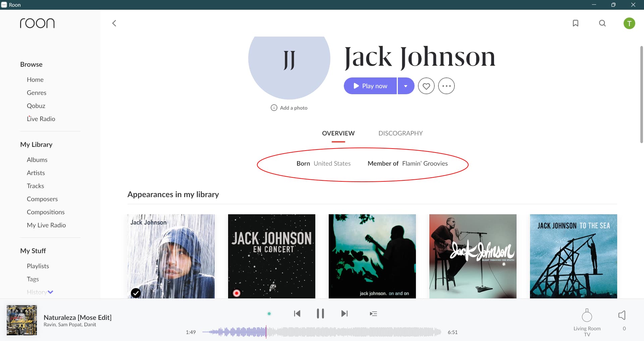Click the bookmark icon in top bar
Image resolution: width=644 pixels, height=341 pixels.
[x=576, y=23]
